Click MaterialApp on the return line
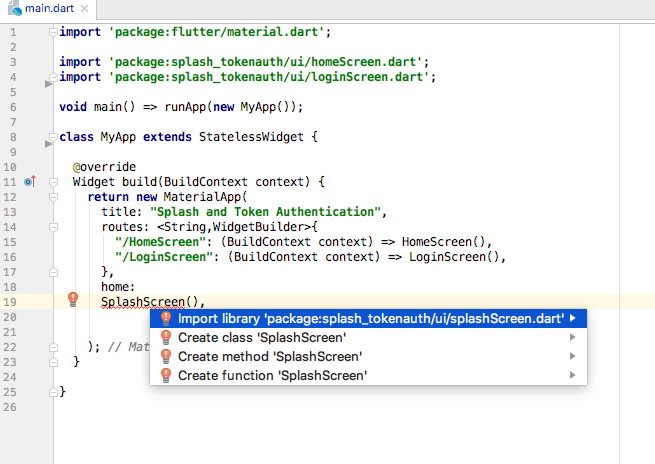655x464 pixels. click(x=202, y=197)
